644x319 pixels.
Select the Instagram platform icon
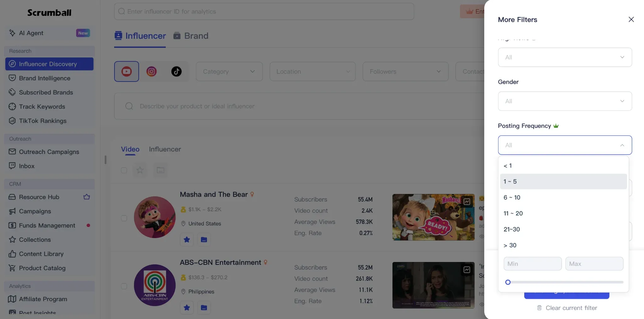pyautogui.click(x=152, y=71)
